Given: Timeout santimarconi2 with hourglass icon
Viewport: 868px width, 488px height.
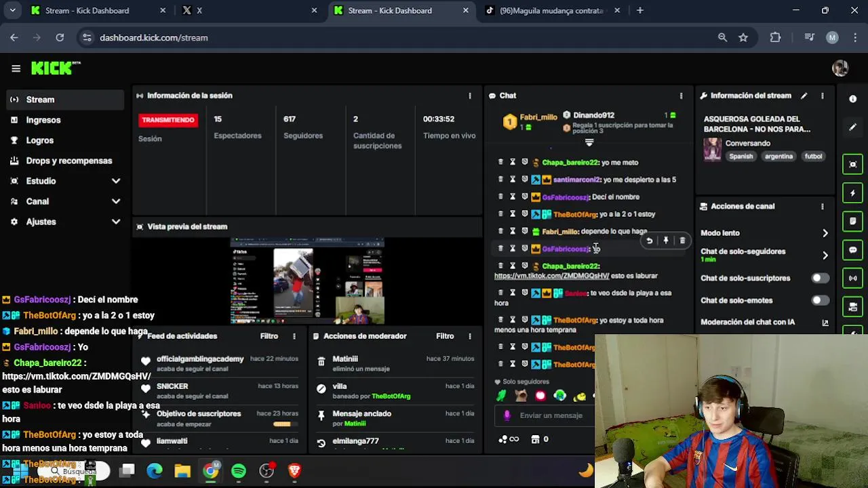Looking at the screenshot, I should [x=513, y=180].
